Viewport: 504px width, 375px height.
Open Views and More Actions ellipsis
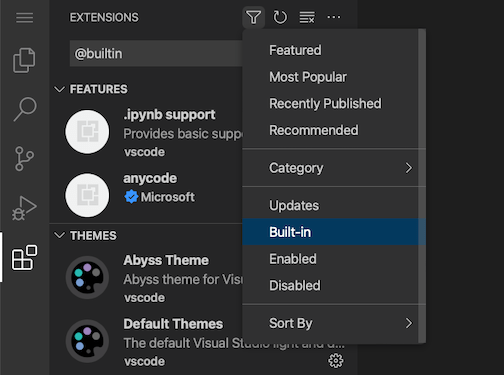(334, 17)
